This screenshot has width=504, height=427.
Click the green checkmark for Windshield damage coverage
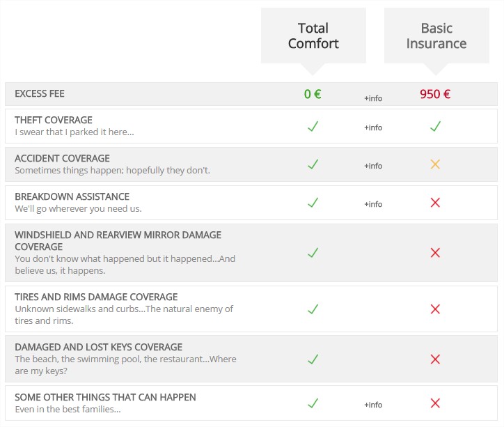(x=313, y=252)
